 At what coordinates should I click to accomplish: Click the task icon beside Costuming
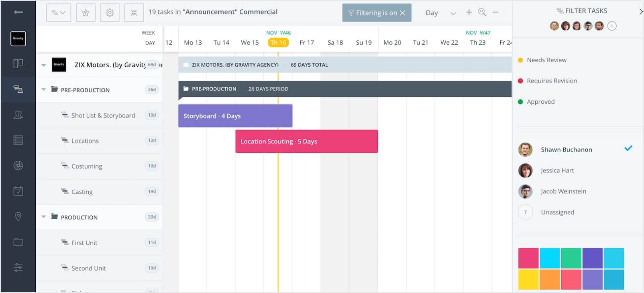click(x=65, y=166)
